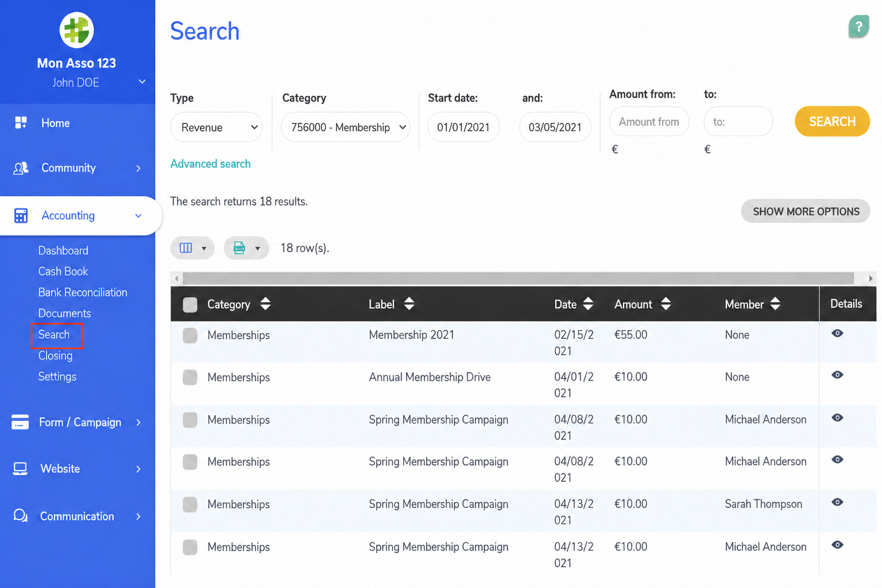Sort table by Amount column arrows

[666, 304]
